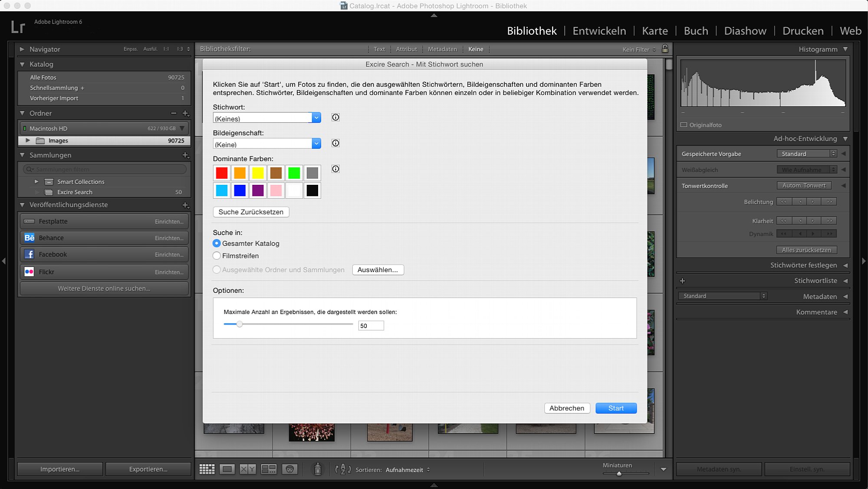Select the Excire Search collection
The height and width of the screenshot is (489, 868).
coord(105,192)
